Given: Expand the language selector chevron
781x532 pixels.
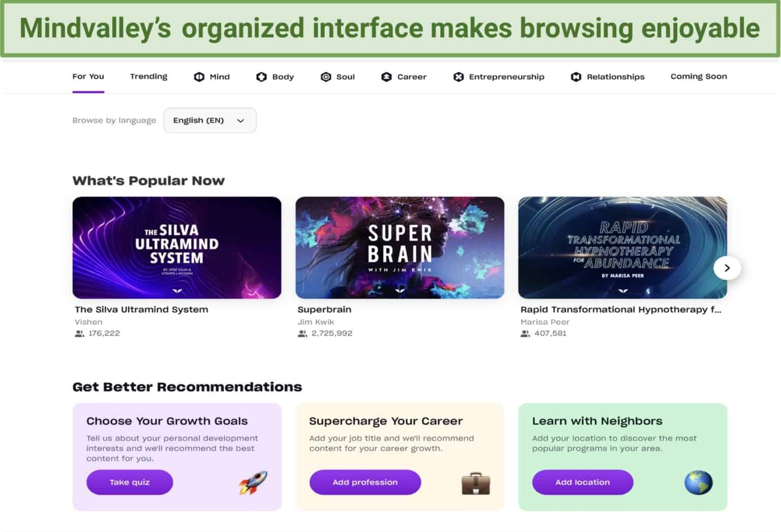Looking at the screenshot, I should pos(240,121).
